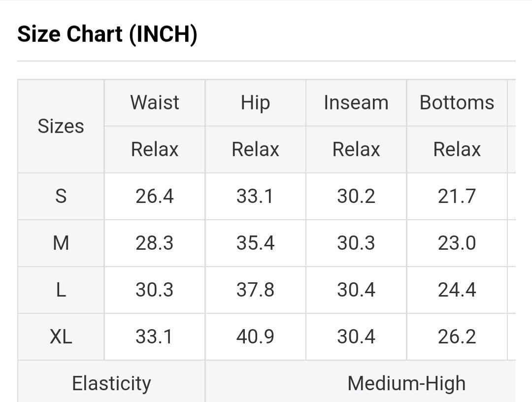
Task: Click hip value 35.4 for size M
Action: [255, 243]
